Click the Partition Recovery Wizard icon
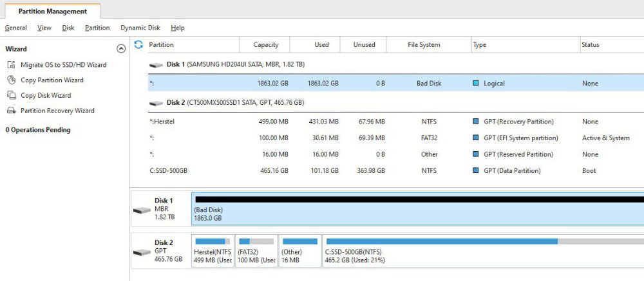Image resolution: width=644 pixels, height=281 pixels. 10,111
